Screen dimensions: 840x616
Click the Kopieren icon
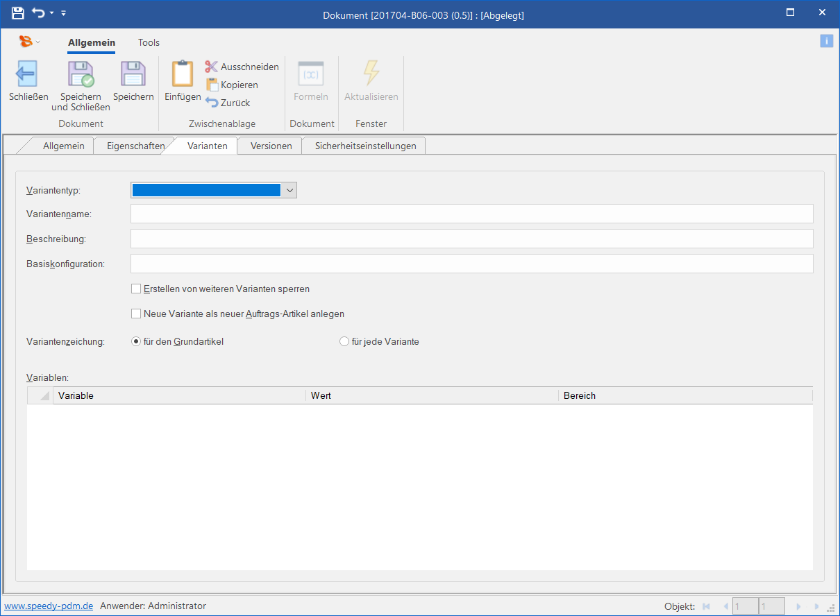coord(212,85)
